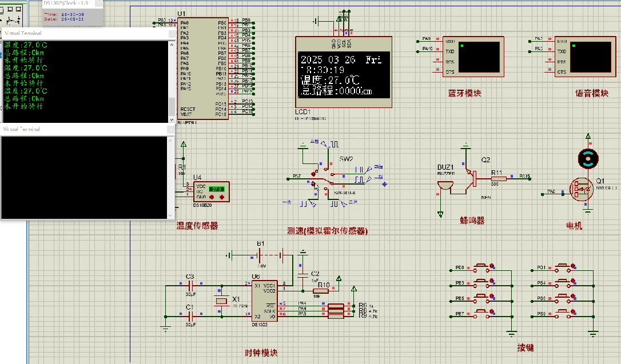Click the push button wired to PB7
The width and height of the screenshot is (621, 364).
pyautogui.click(x=482, y=314)
